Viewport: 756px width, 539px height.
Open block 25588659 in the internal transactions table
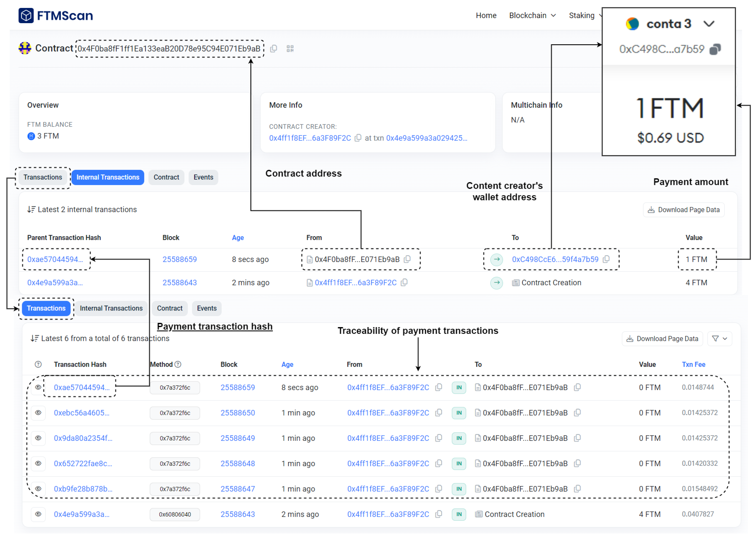click(x=179, y=259)
